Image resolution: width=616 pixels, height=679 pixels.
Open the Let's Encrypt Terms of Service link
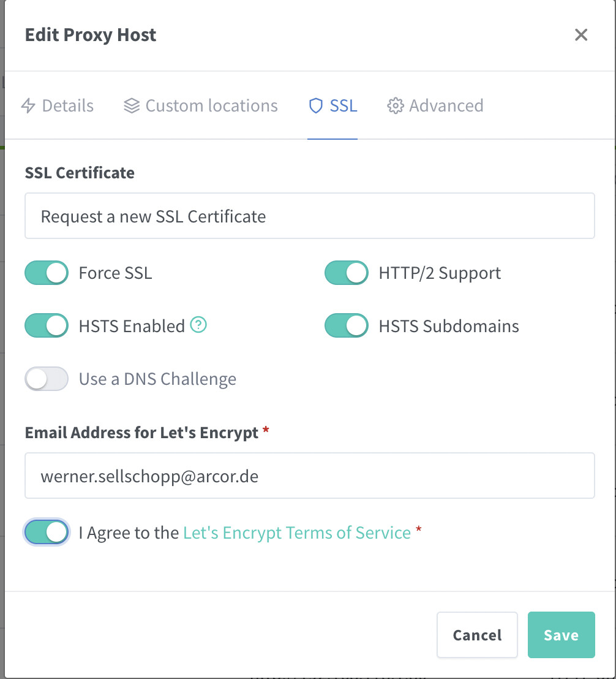coord(297,533)
